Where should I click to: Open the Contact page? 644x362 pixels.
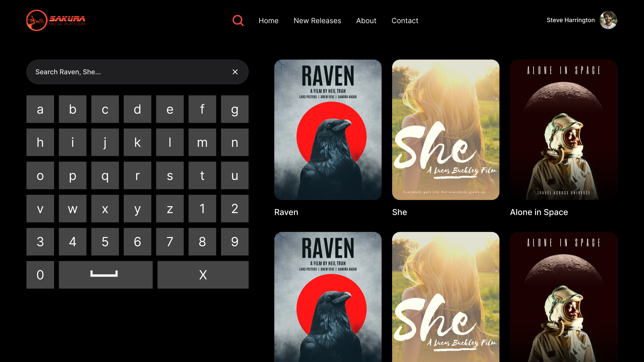(405, 21)
